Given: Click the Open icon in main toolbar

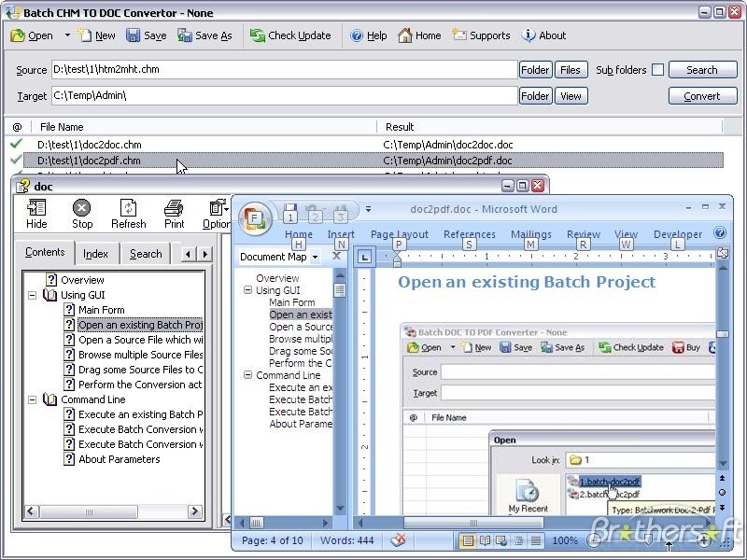Looking at the screenshot, I should (18, 35).
